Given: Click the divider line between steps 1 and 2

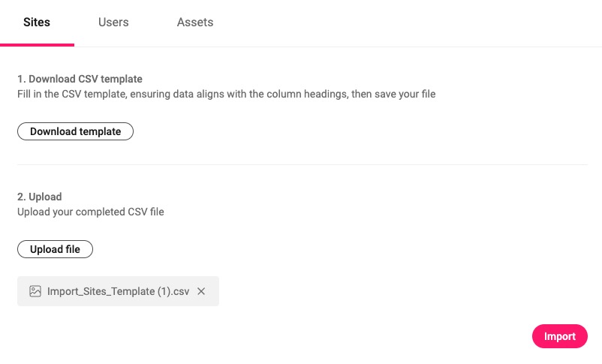Looking at the screenshot, I should tap(303, 164).
